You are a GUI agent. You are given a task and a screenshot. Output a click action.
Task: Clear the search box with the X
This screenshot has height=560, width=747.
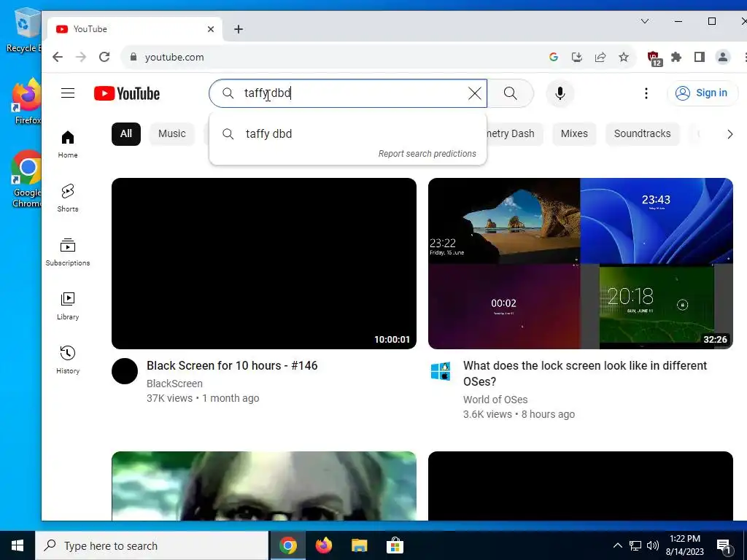[x=474, y=93]
